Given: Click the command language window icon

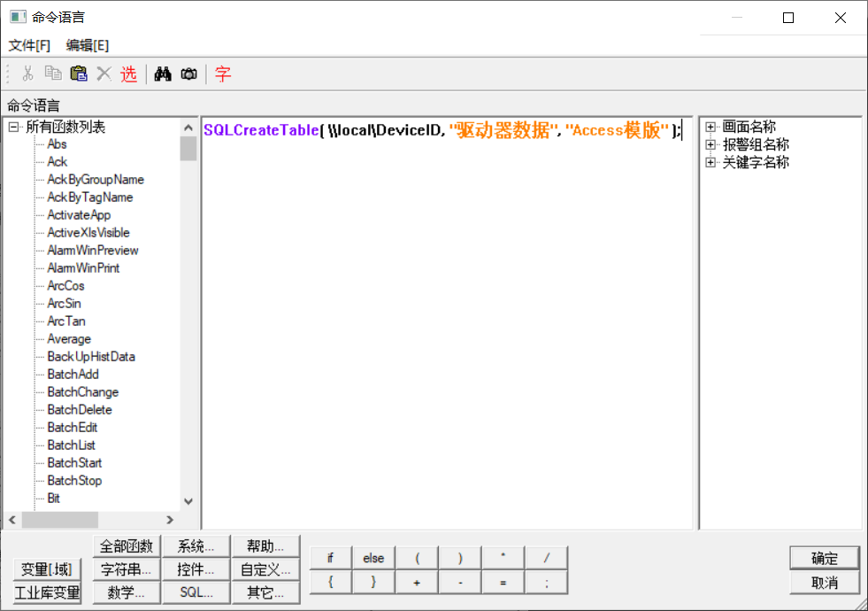Looking at the screenshot, I should click(x=18, y=17).
